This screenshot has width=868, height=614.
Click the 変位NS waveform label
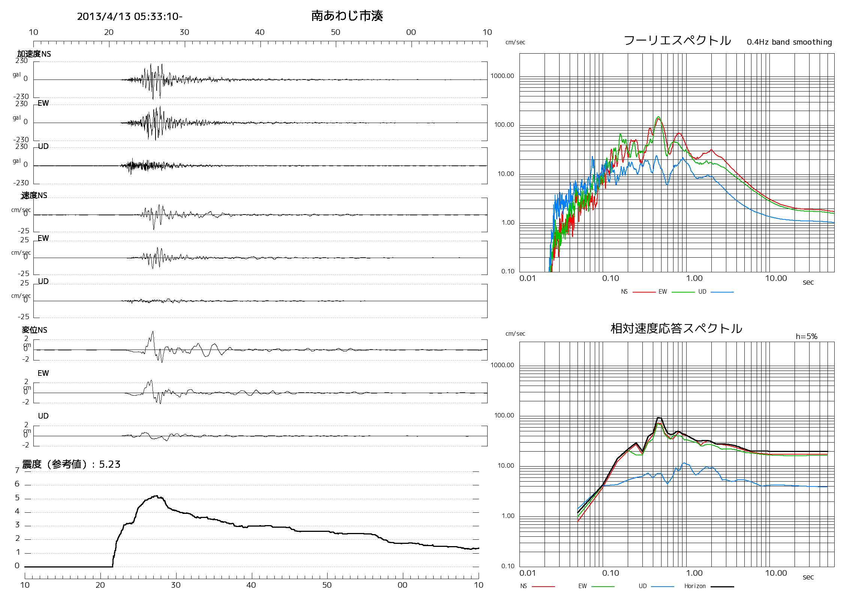tap(34, 330)
